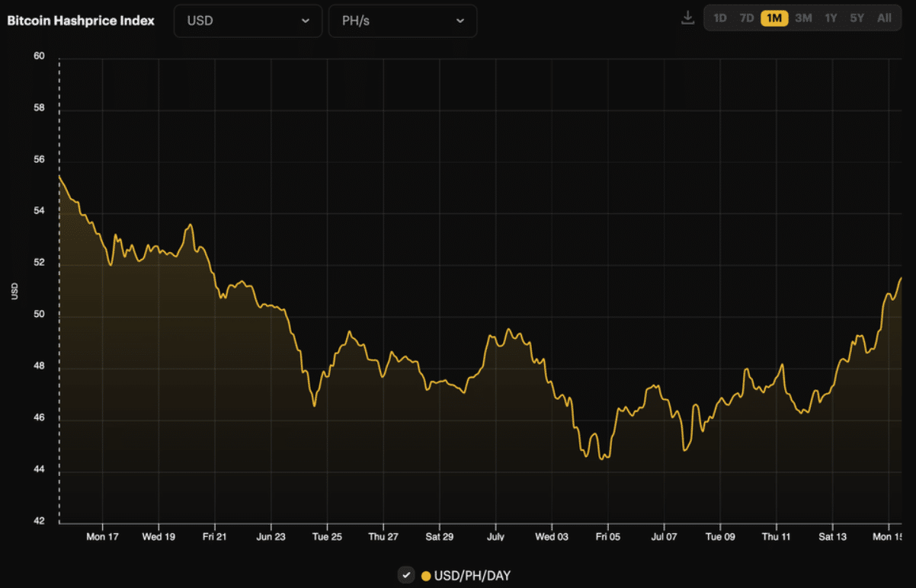The height and width of the screenshot is (588, 916).
Task: Click the Jul 07 x-axis label
Action: coord(664,536)
